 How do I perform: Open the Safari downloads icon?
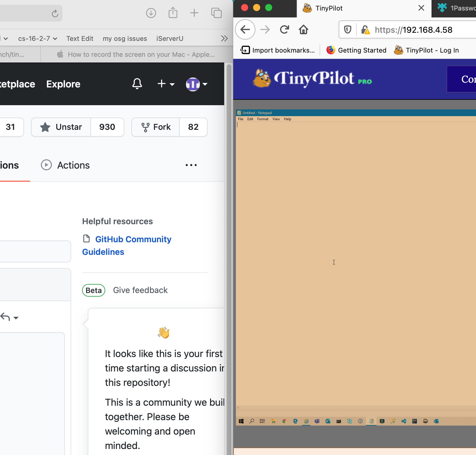[151, 13]
